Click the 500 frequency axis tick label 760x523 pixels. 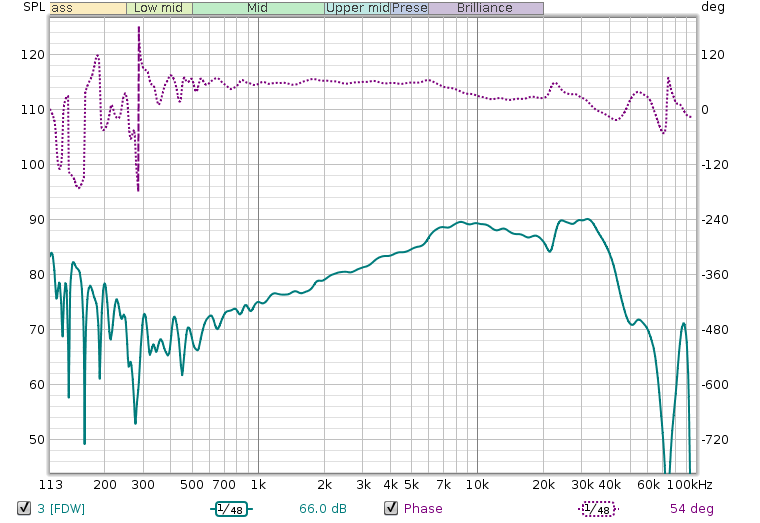pyautogui.click(x=192, y=485)
